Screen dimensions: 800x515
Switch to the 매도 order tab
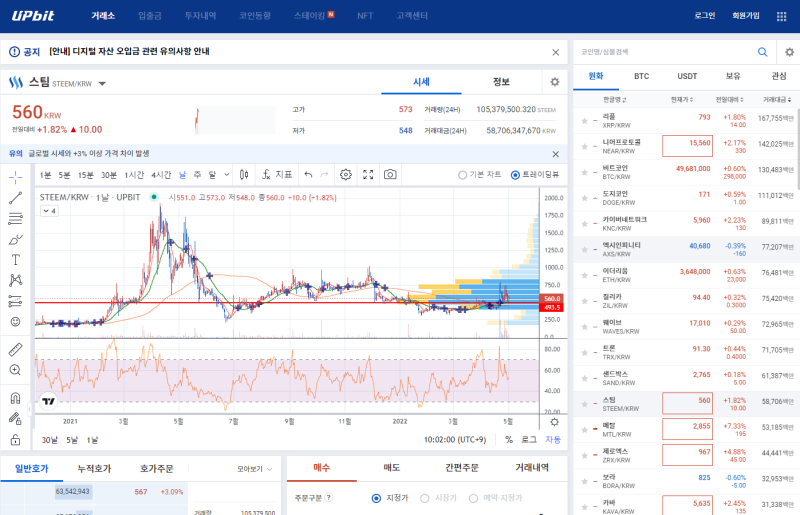tap(392, 468)
